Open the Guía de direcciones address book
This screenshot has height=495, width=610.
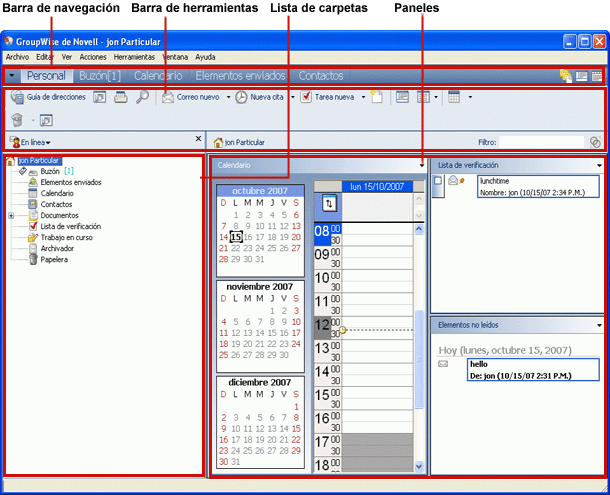(x=48, y=97)
